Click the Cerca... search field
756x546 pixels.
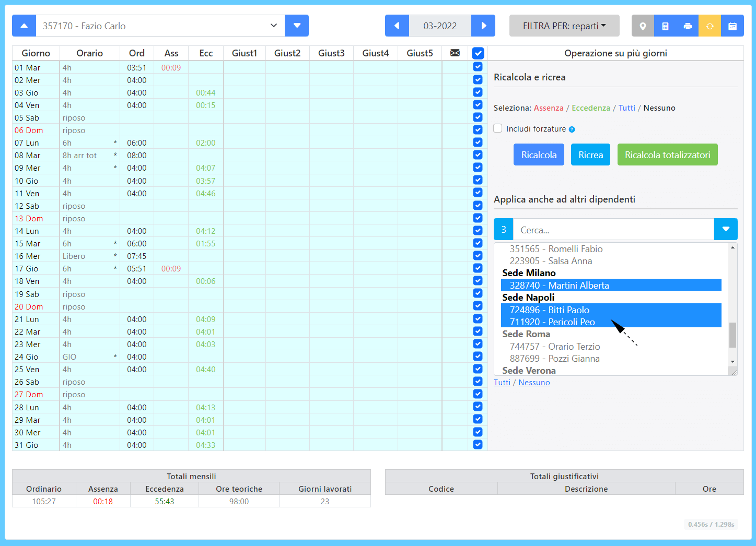[613, 229]
